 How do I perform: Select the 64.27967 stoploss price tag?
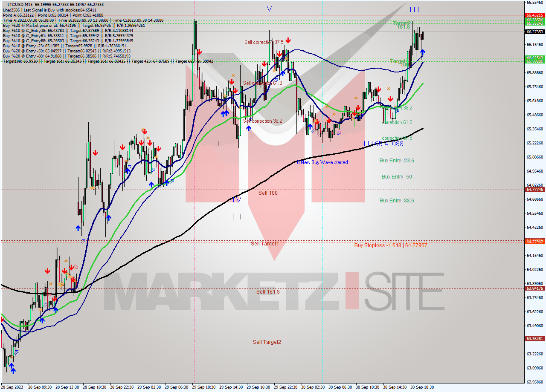(534, 242)
